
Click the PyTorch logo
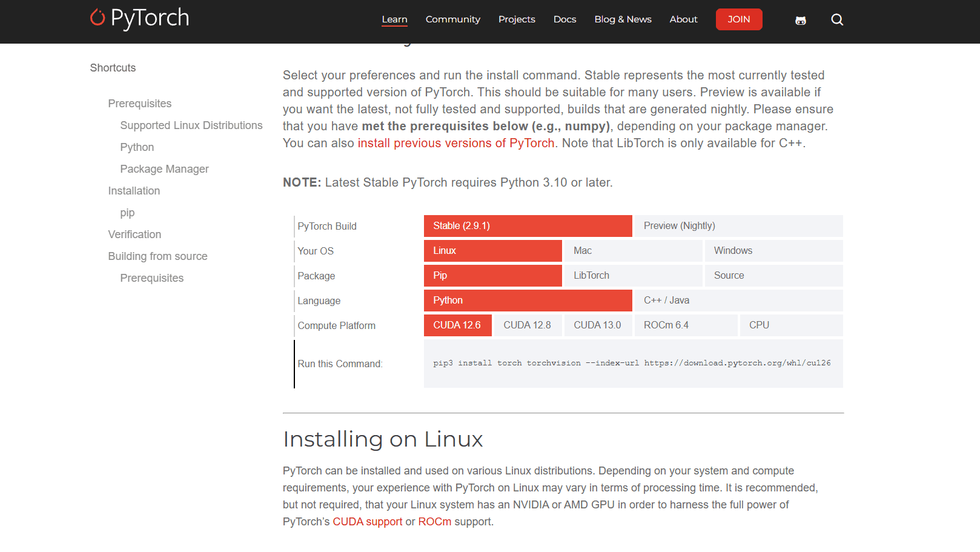click(x=140, y=18)
